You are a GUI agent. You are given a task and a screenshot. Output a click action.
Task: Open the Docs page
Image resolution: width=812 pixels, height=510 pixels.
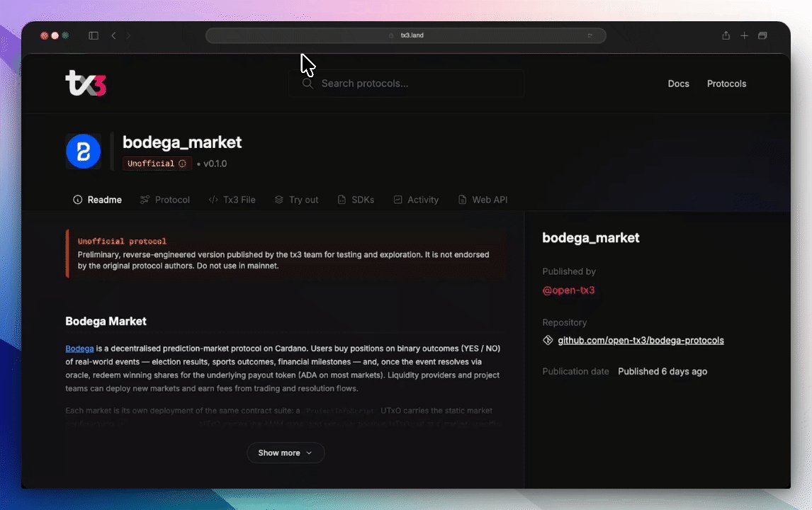point(678,84)
